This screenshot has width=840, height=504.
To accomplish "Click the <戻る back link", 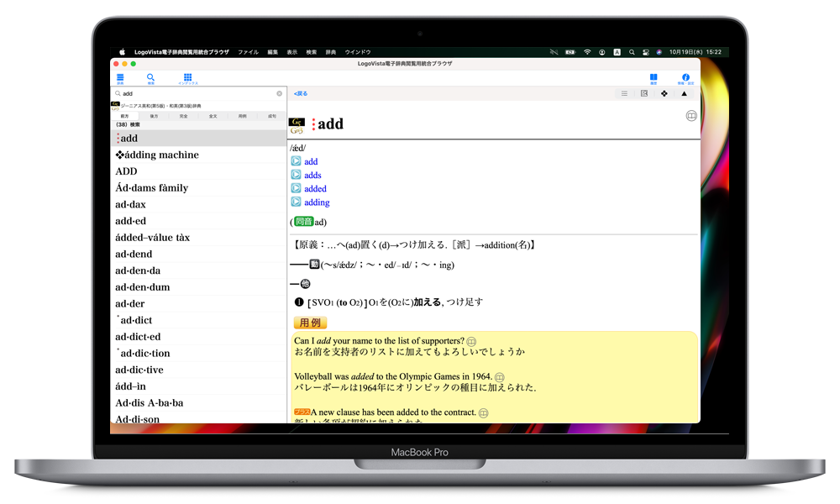I will pos(301,93).
